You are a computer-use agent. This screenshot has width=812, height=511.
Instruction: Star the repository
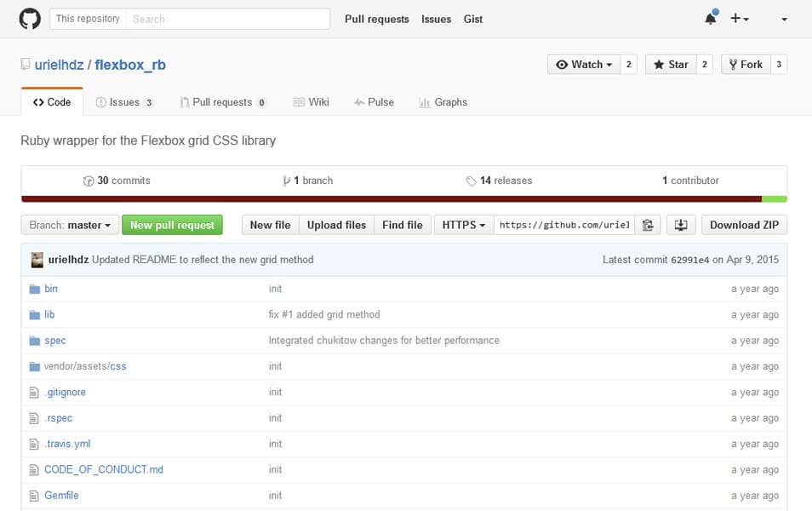(x=671, y=64)
